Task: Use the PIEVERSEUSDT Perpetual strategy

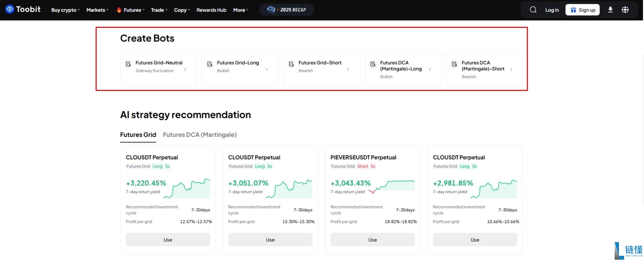Action: coord(372,239)
